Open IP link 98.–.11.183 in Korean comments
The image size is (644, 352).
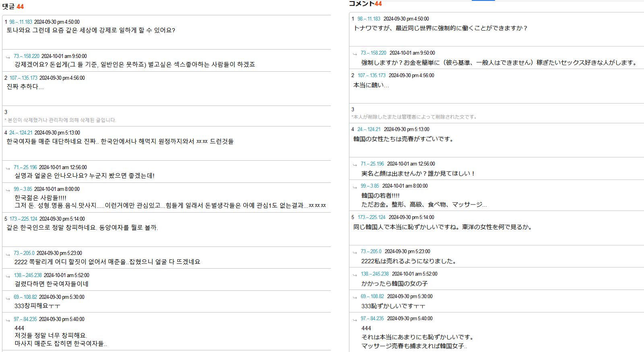coord(21,22)
